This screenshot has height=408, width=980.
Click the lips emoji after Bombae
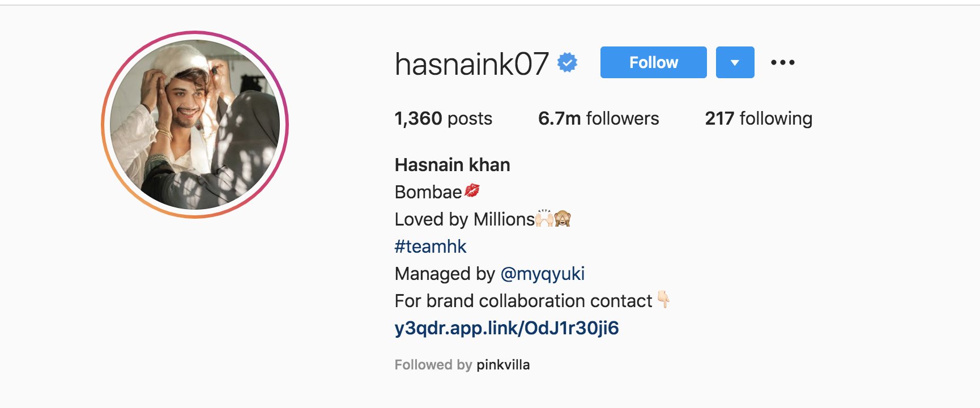472,191
